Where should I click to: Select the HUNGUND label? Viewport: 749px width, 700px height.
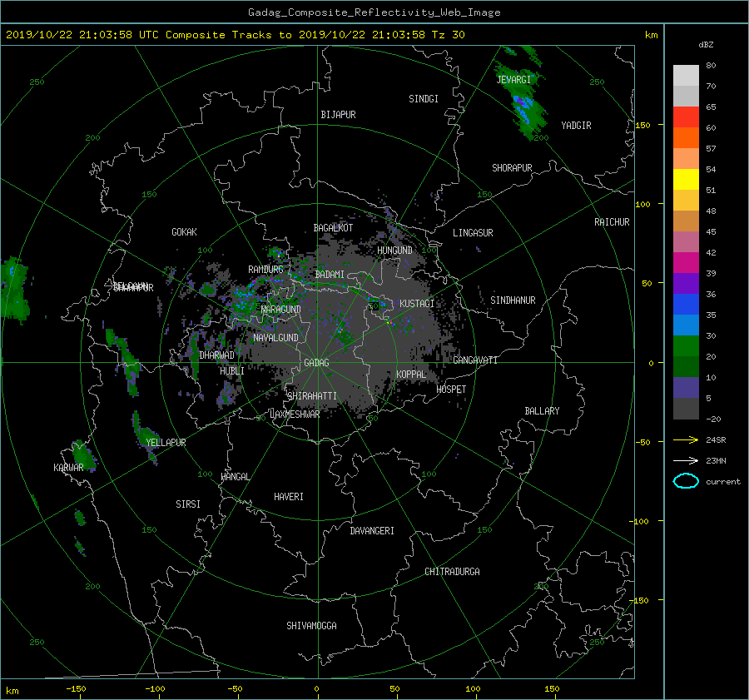pyautogui.click(x=394, y=251)
